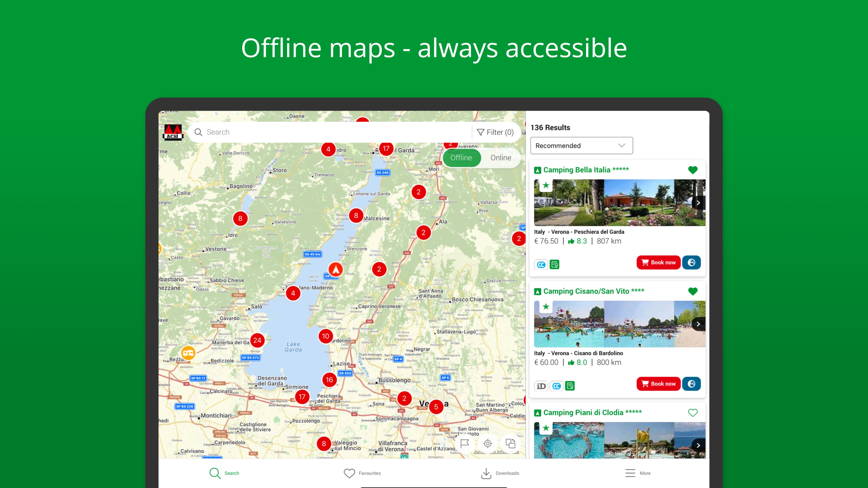Switch map to Online mode
Image resolution: width=868 pixels, height=488 pixels.
coord(500,158)
